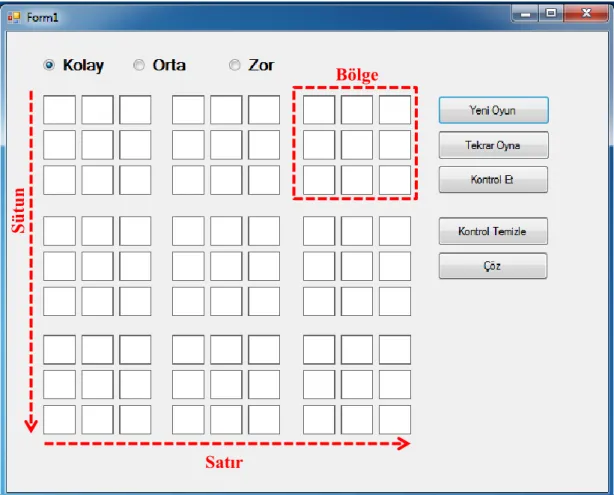This screenshot has width=614, height=495.
Task: Close the Form1 window
Action: point(586,14)
